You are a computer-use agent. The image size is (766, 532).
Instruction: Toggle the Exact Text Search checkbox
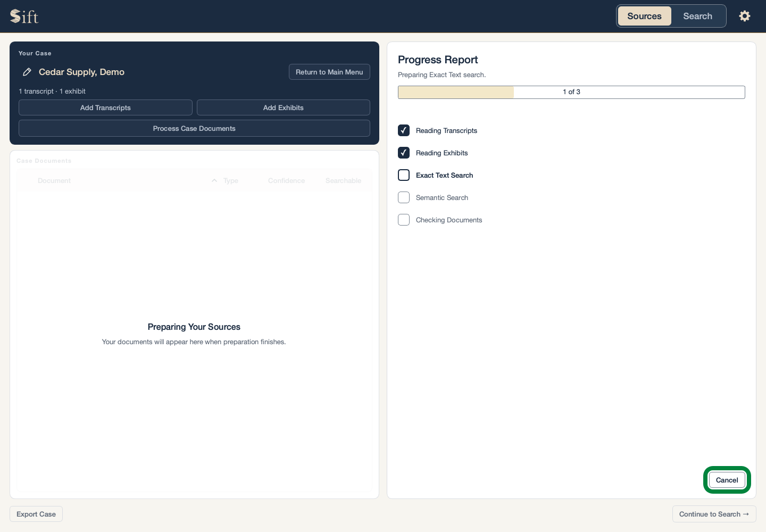[404, 175]
